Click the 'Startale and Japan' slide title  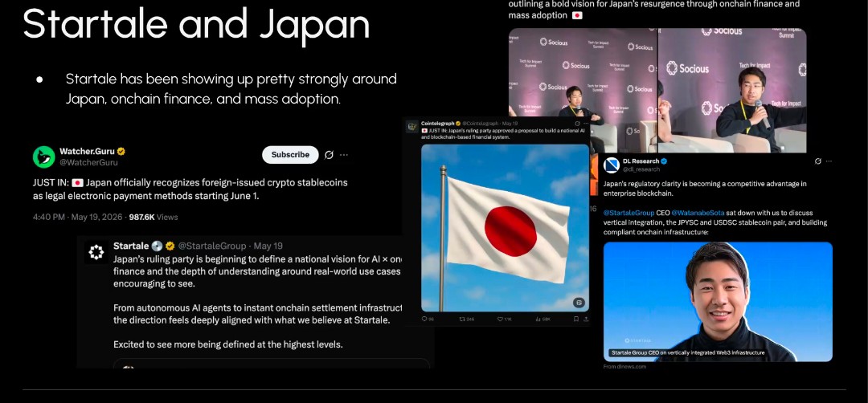click(196, 24)
